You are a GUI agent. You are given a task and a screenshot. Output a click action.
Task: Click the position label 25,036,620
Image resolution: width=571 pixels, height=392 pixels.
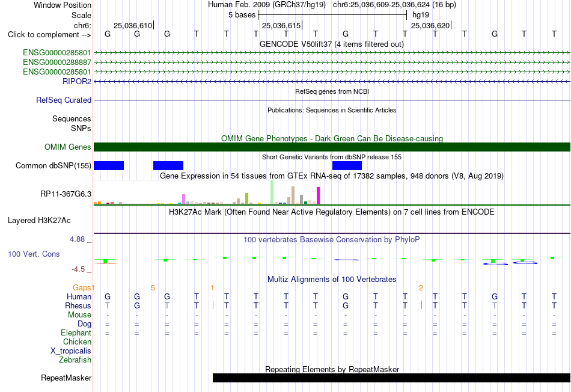coord(430,25)
